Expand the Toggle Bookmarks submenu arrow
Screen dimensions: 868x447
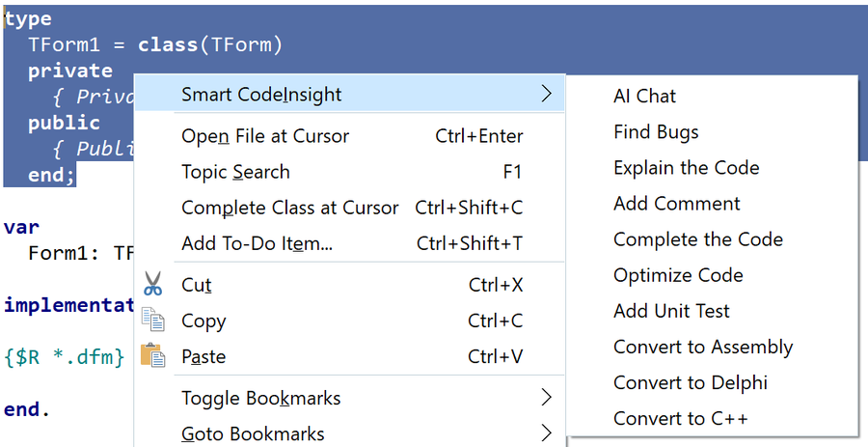point(546,398)
